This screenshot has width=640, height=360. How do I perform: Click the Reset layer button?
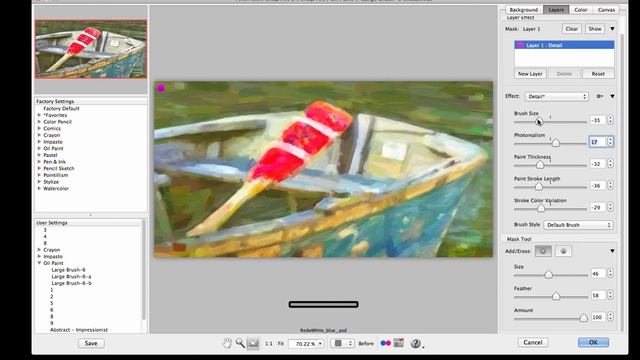point(598,73)
